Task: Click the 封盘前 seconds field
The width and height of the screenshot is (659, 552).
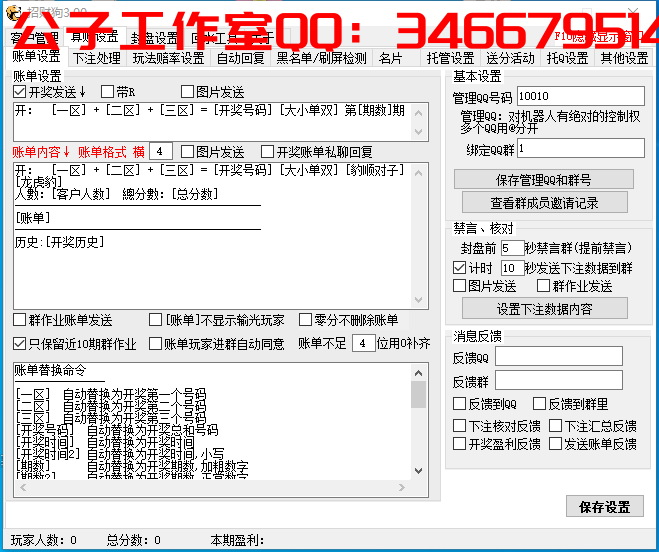Action: [512, 248]
